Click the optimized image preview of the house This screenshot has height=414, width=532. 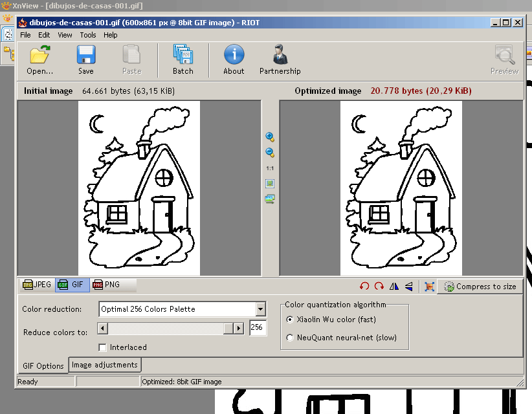[x=401, y=188]
